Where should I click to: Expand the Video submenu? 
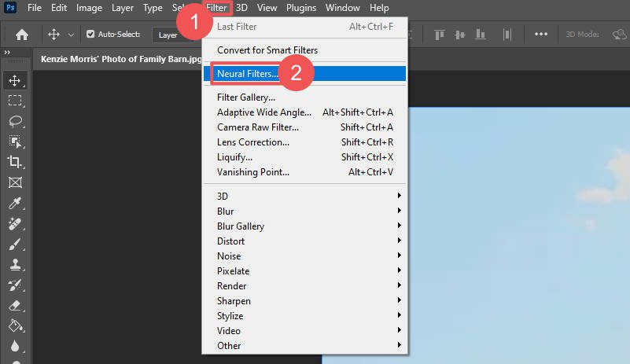pos(304,330)
